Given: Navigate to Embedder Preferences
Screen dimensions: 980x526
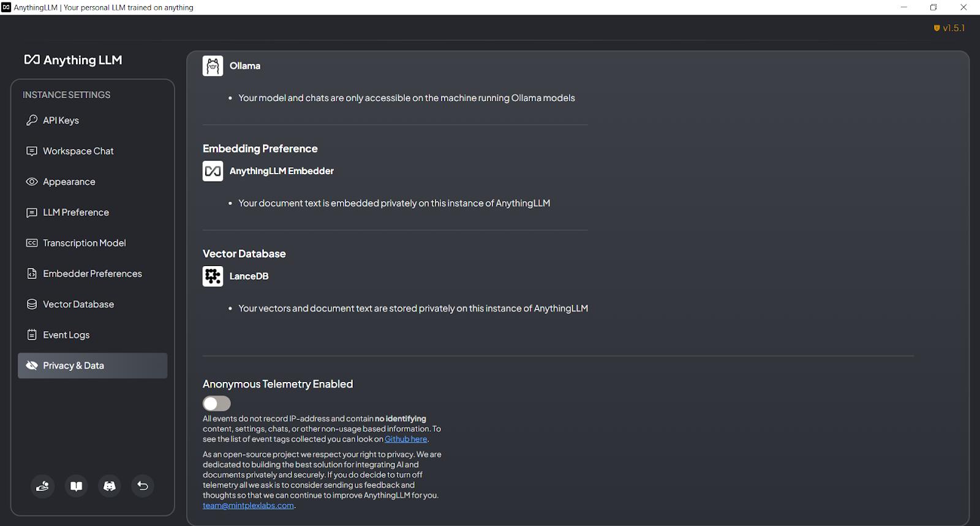Looking at the screenshot, I should [92, 274].
